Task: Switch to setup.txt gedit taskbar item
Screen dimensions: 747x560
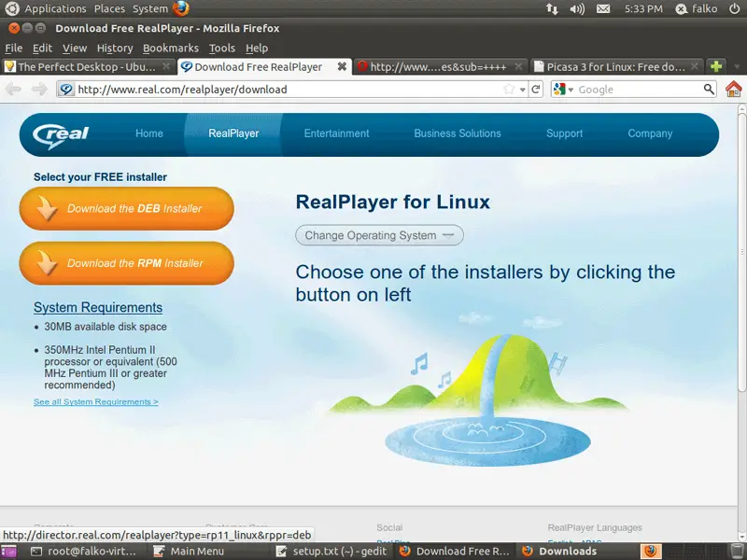Action: pos(332,552)
